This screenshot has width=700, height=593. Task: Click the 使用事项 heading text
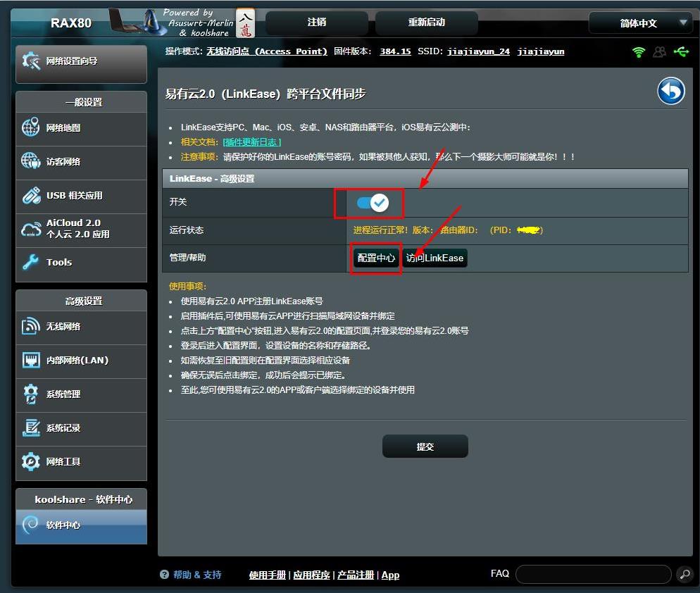pyautogui.click(x=187, y=286)
